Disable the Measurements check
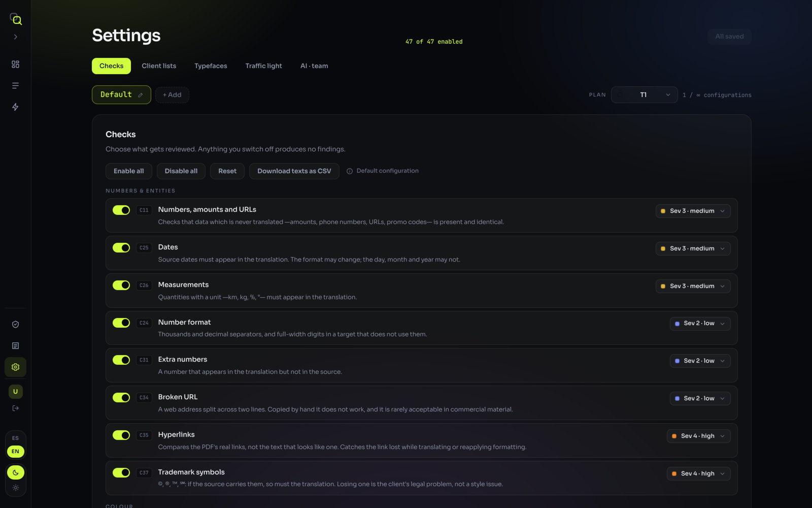 pyautogui.click(x=121, y=285)
